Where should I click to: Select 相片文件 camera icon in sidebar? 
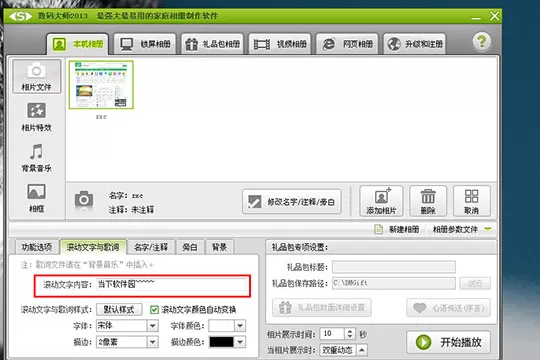[x=37, y=76]
